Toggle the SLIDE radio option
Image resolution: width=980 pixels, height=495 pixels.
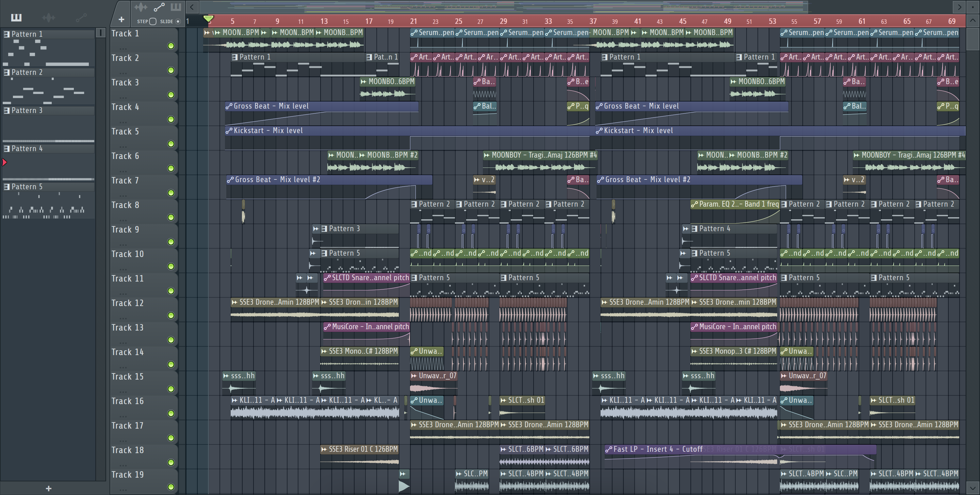(x=178, y=21)
